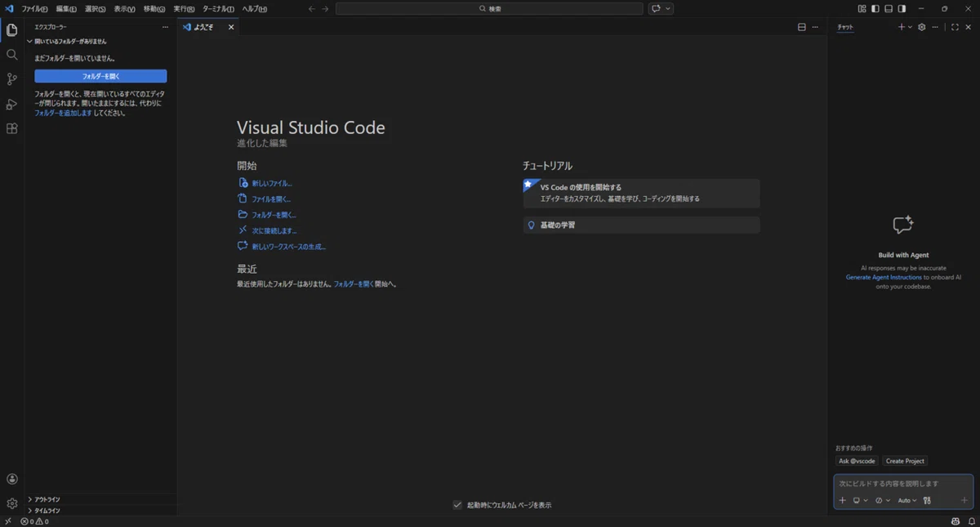Image resolution: width=980 pixels, height=527 pixels.
Task: Expand the アウトライン section
Action: 100,499
